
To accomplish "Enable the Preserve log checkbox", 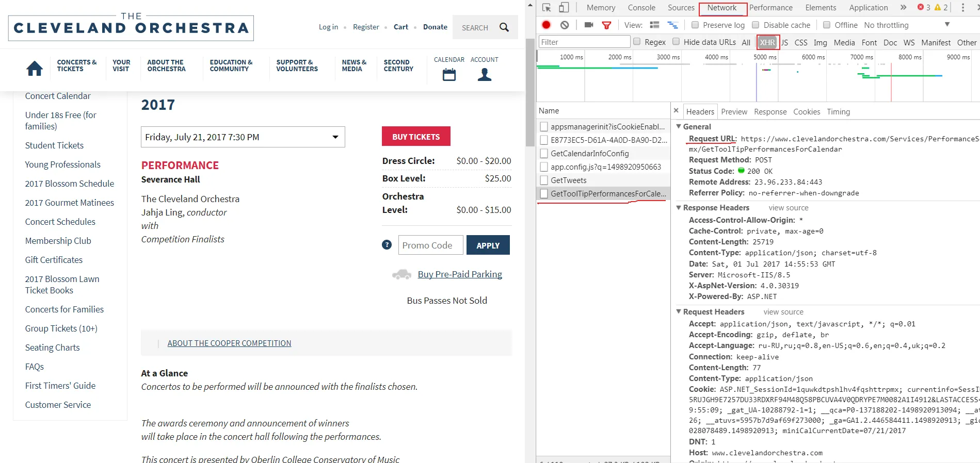I will [x=695, y=25].
